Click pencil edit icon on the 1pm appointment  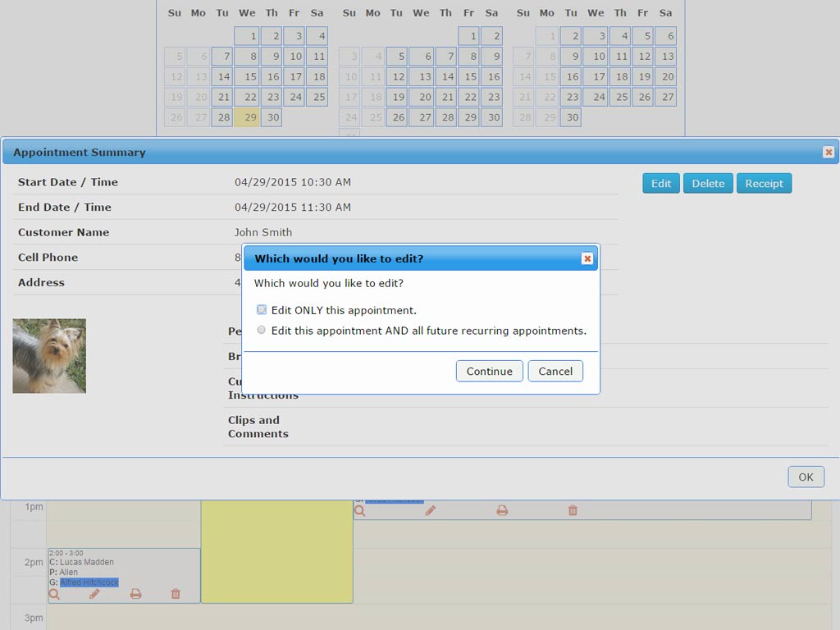pos(430,509)
